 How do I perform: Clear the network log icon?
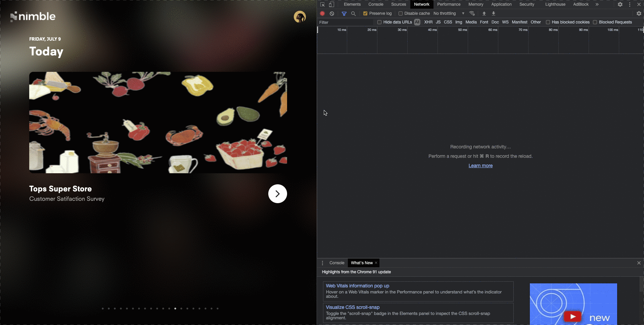tap(332, 13)
